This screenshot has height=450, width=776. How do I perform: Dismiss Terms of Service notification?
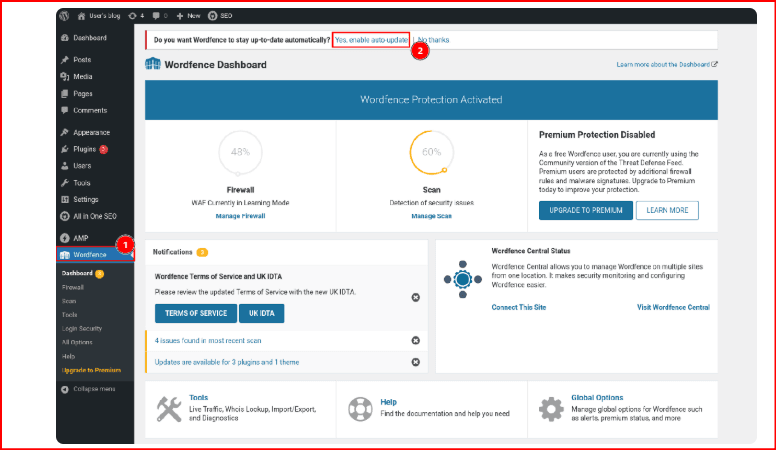click(x=416, y=298)
